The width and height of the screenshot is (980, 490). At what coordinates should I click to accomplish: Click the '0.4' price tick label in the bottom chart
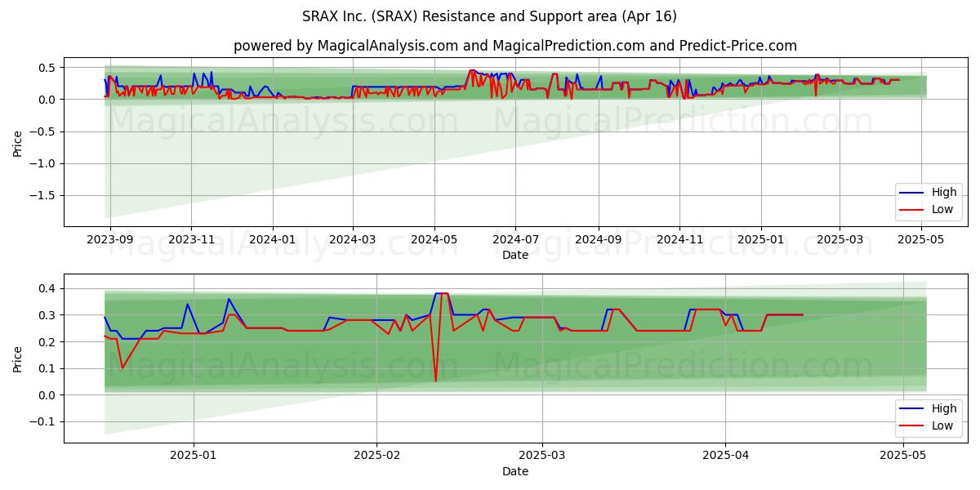(x=49, y=288)
